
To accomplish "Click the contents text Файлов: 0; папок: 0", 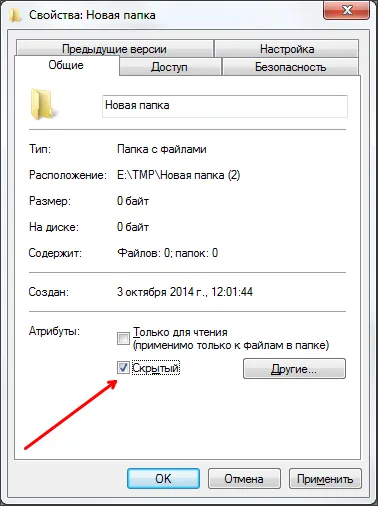I will (x=167, y=253).
